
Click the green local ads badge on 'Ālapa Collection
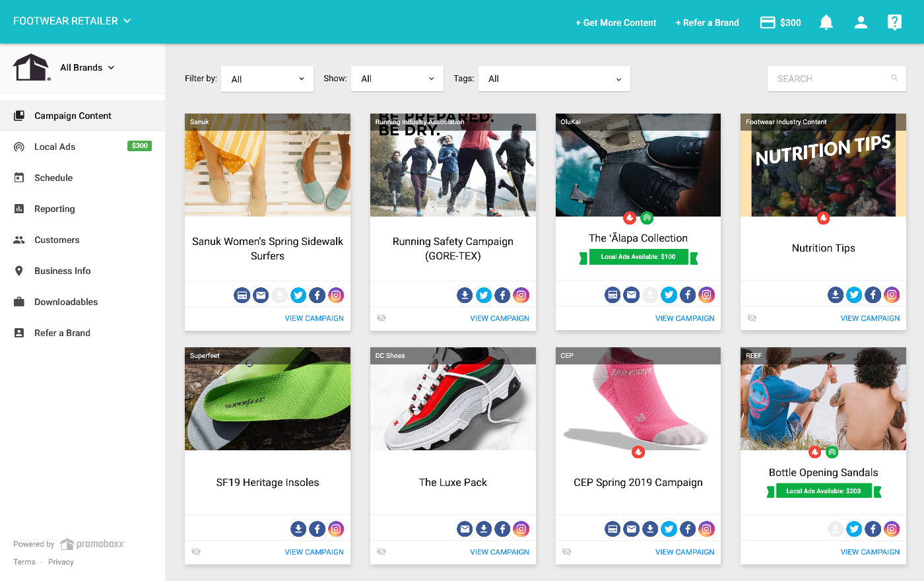(647, 217)
